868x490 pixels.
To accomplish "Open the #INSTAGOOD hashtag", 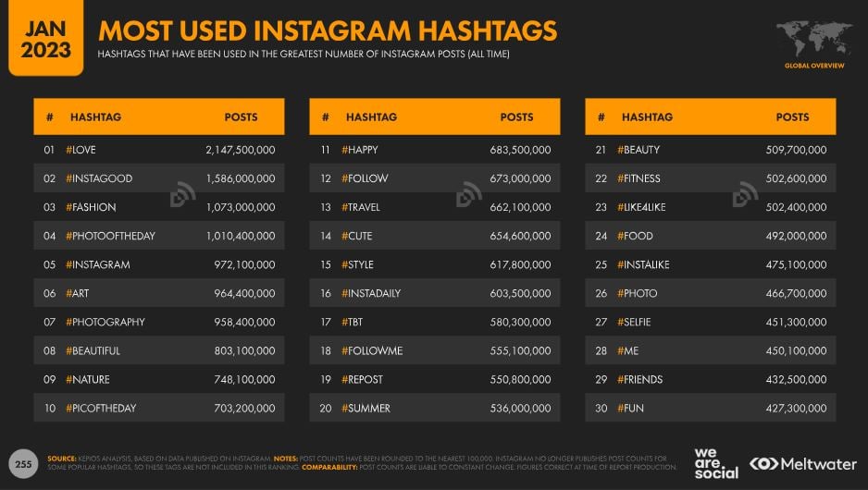I will pos(99,178).
